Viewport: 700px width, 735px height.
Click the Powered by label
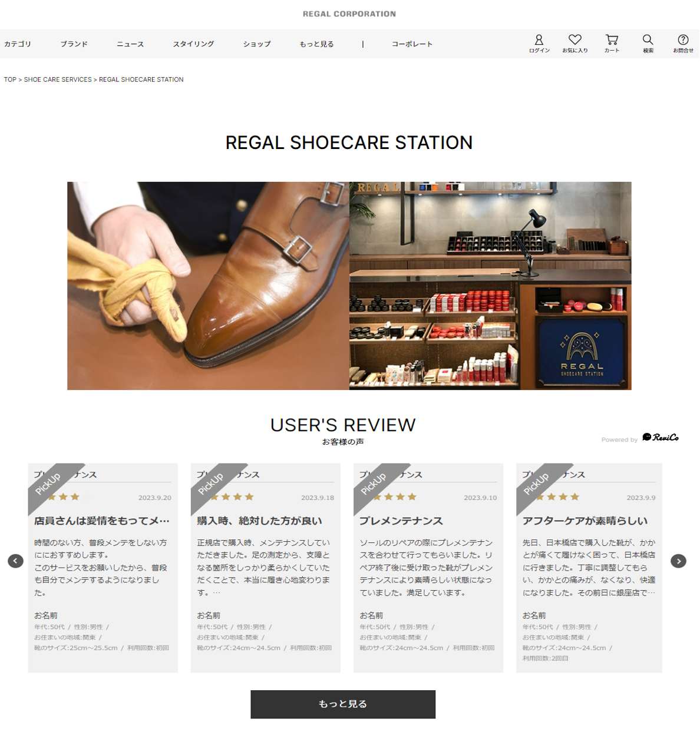(x=619, y=440)
